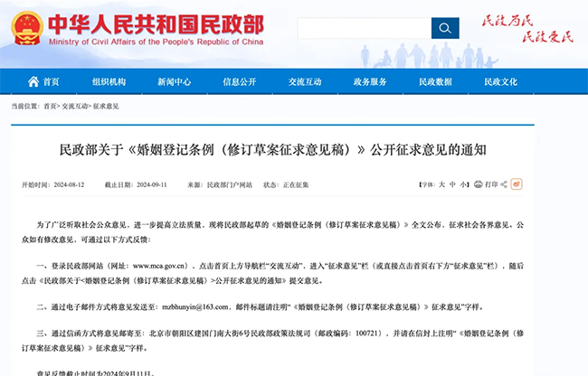Focus the site search input field
The width and height of the screenshot is (588, 376).
click(x=365, y=28)
